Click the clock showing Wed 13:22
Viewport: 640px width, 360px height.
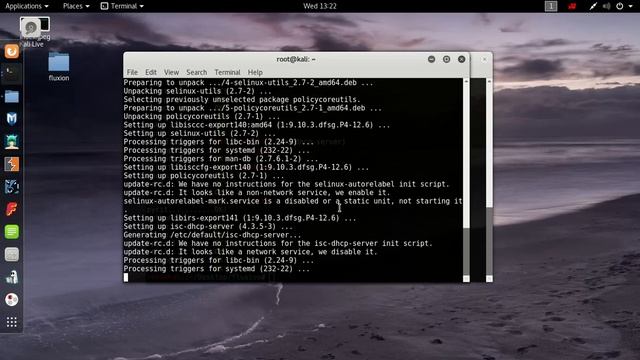pos(320,6)
